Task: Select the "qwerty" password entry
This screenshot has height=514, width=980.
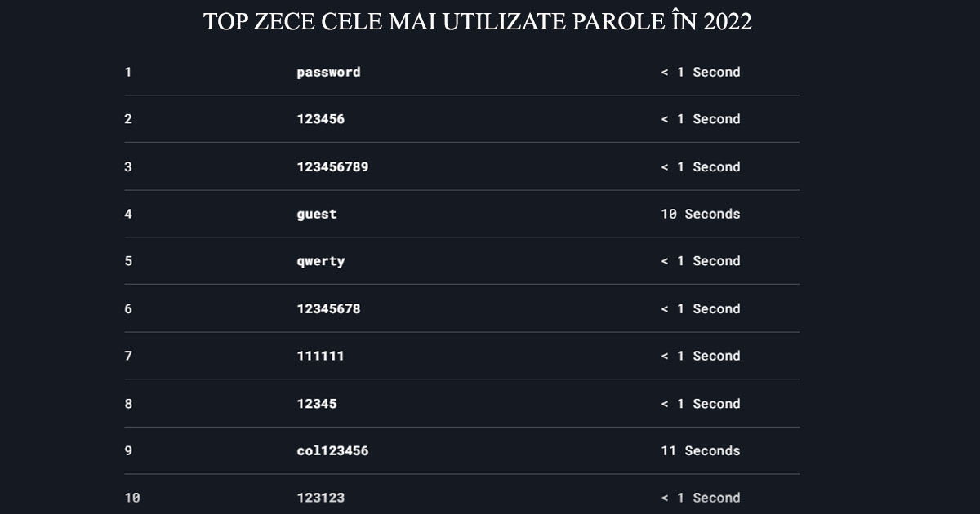Action: click(x=320, y=261)
